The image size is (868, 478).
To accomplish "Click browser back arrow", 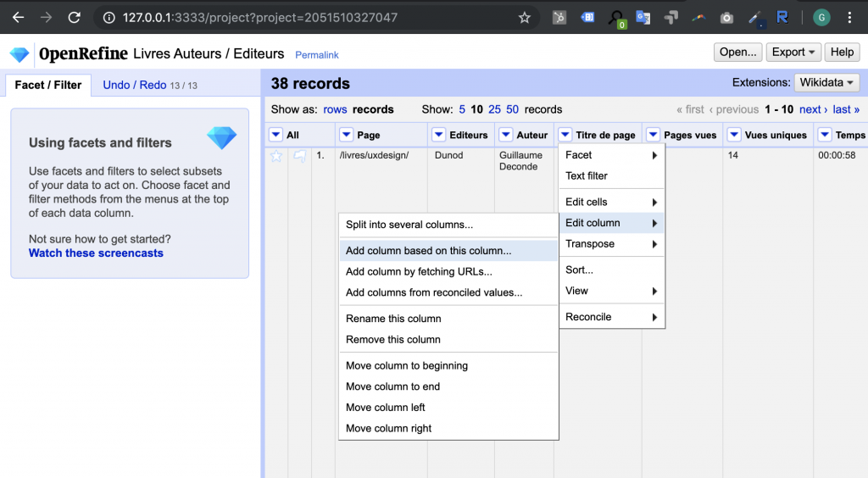I will pyautogui.click(x=19, y=18).
